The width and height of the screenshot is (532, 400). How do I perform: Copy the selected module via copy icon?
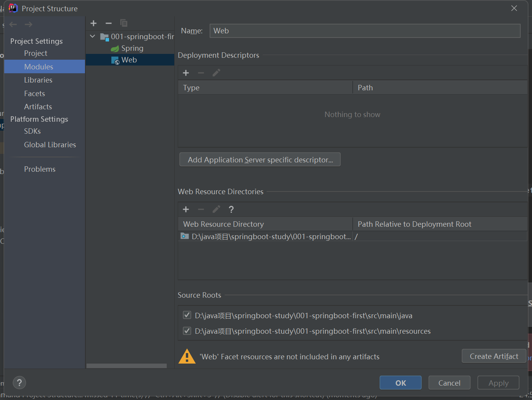click(124, 23)
